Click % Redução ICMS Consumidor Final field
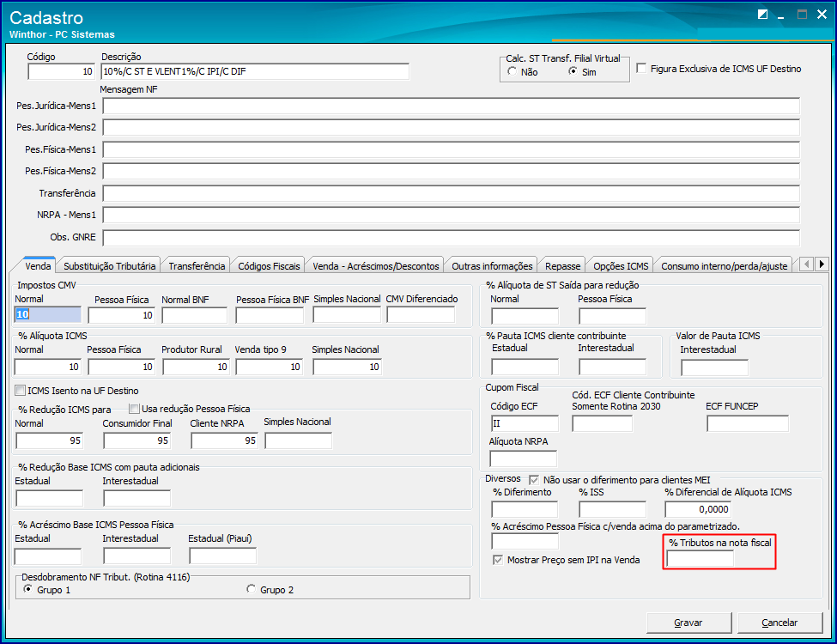The height and width of the screenshot is (644, 837). [x=137, y=440]
